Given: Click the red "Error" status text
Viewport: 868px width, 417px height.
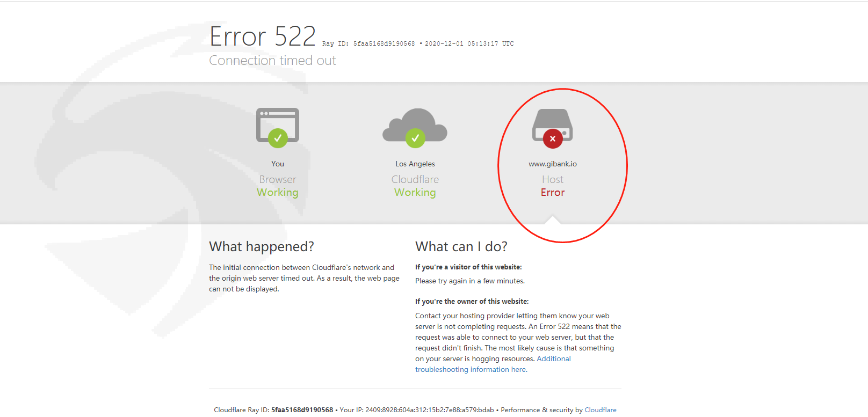Looking at the screenshot, I should tap(553, 193).
